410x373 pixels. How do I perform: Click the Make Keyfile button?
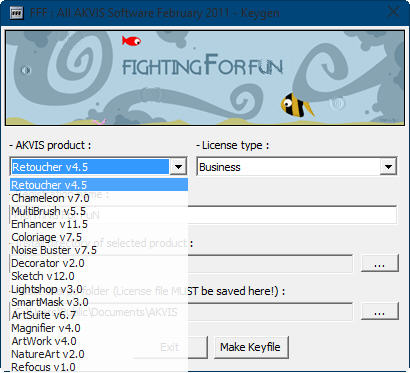(x=250, y=347)
